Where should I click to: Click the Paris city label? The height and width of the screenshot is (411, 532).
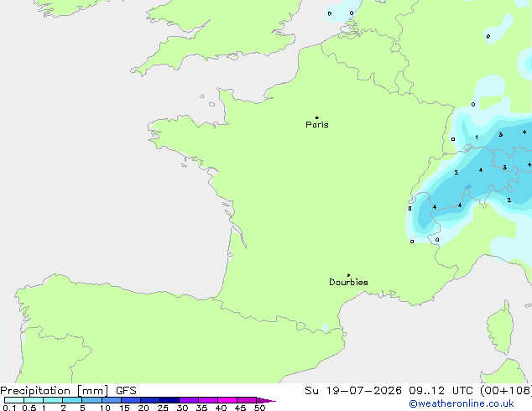317,125
